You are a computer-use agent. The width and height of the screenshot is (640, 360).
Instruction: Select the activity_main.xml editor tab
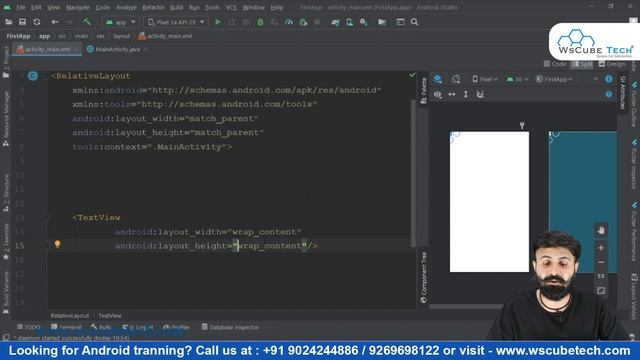pos(47,49)
